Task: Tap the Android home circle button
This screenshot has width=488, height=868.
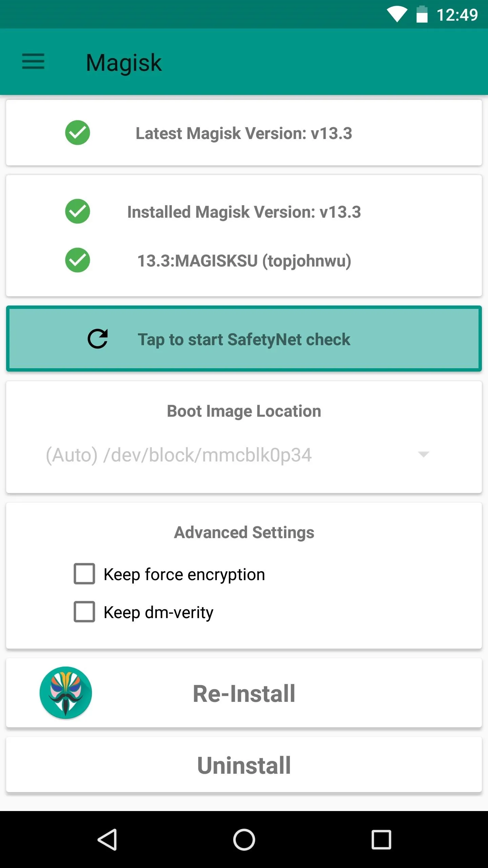Action: click(244, 840)
